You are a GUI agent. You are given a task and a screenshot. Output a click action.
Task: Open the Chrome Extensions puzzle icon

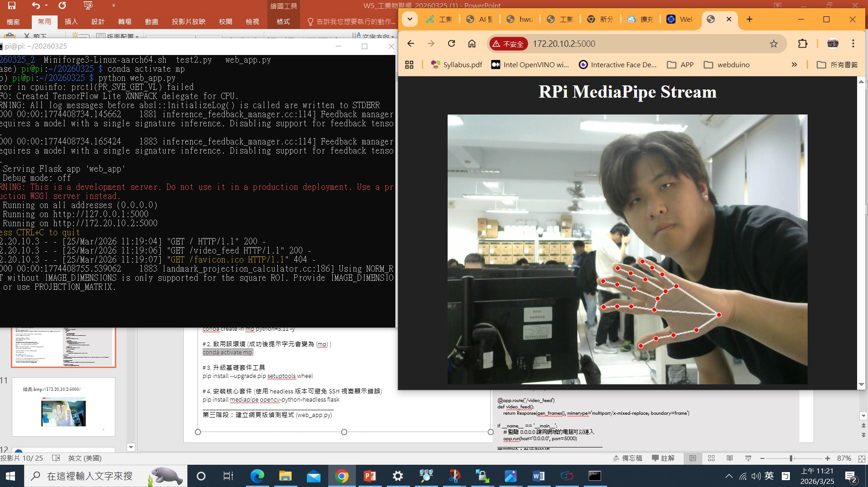click(x=802, y=44)
